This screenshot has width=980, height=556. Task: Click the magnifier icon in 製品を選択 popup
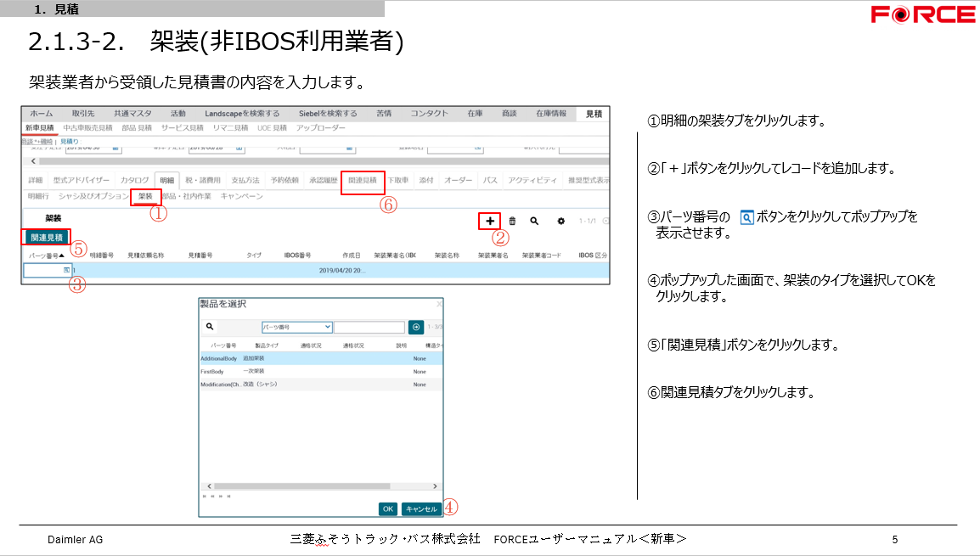pos(210,326)
